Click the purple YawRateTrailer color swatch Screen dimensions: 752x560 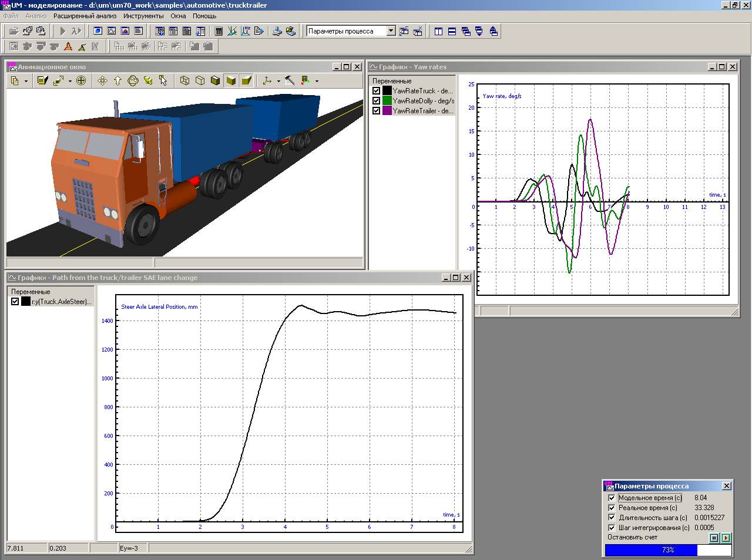[387, 111]
